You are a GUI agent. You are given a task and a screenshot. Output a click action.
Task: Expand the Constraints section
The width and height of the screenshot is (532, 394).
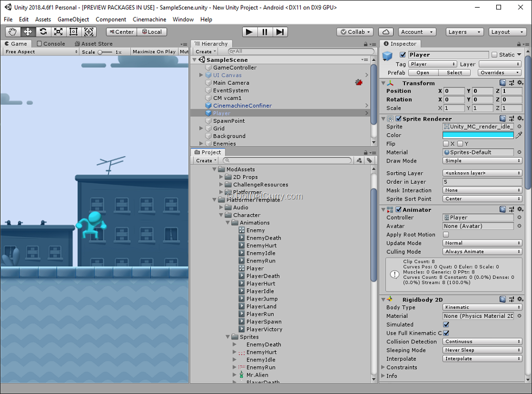pos(383,367)
